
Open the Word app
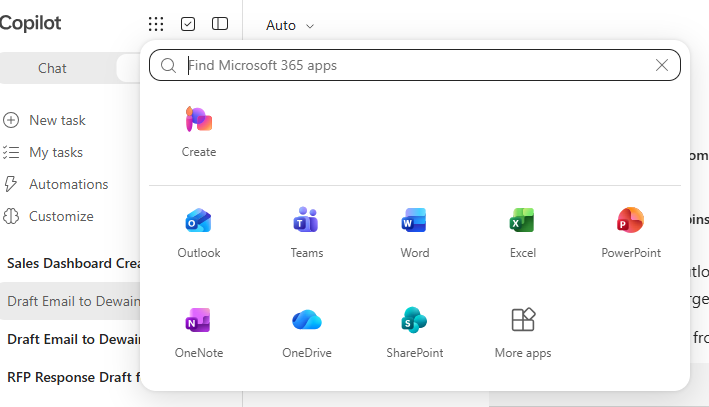click(x=415, y=232)
